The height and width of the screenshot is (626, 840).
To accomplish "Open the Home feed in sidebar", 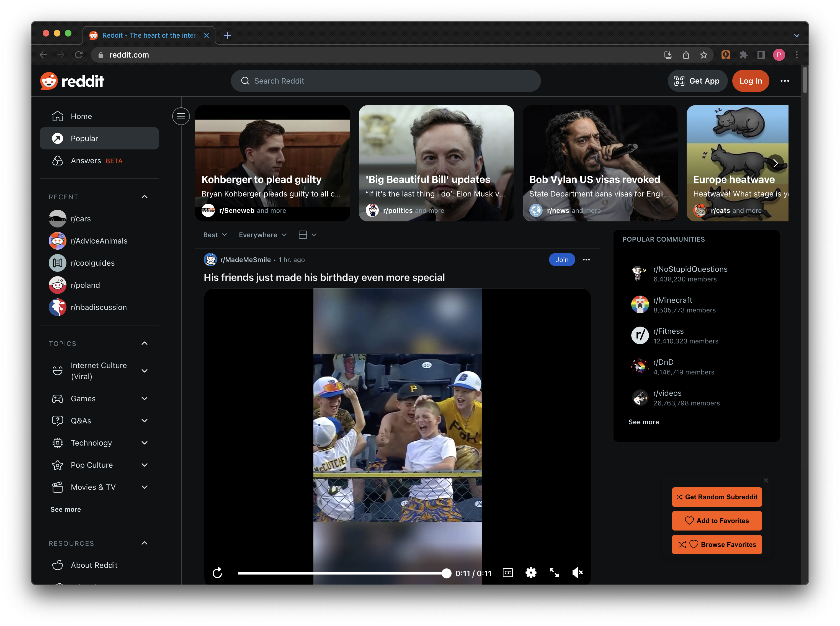I will pos(99,116).
